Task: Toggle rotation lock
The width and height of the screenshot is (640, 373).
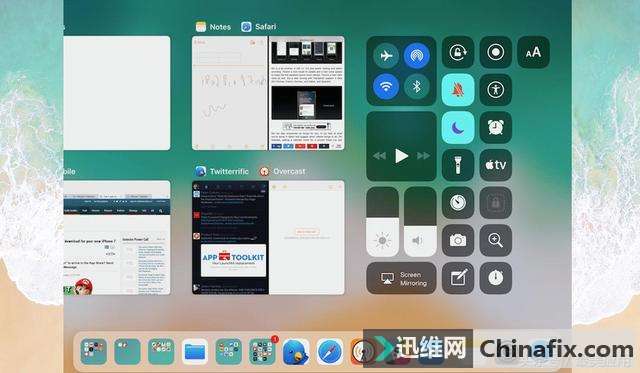Action: (458, 52)
